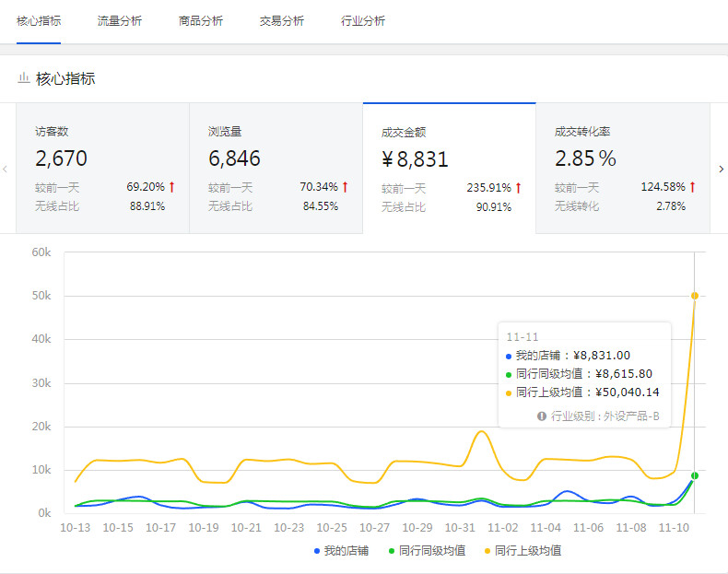The height and width of the screenshot is (574, 728).
Task: Toggle 我的店铺 series in chart legend
Action: [342, 551]
